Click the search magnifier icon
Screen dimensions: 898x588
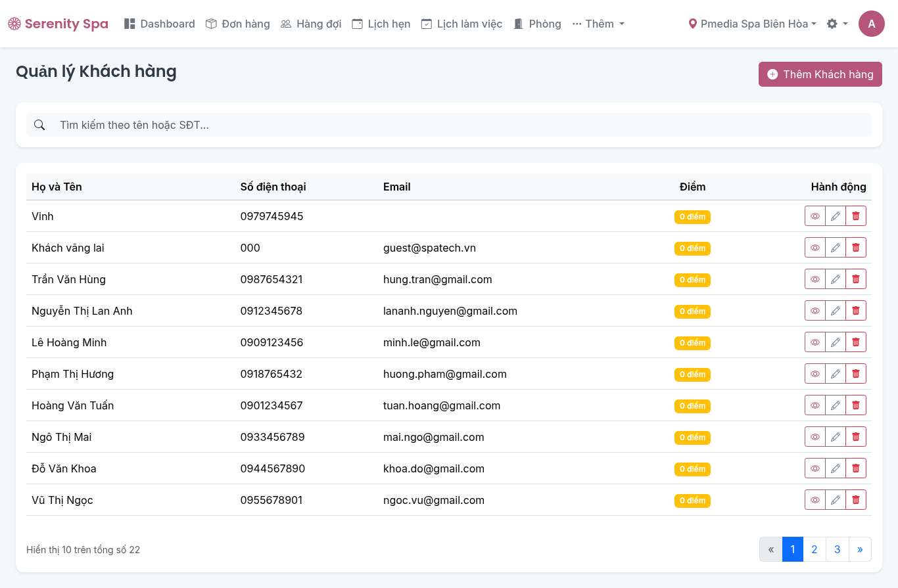click(39, 125)
